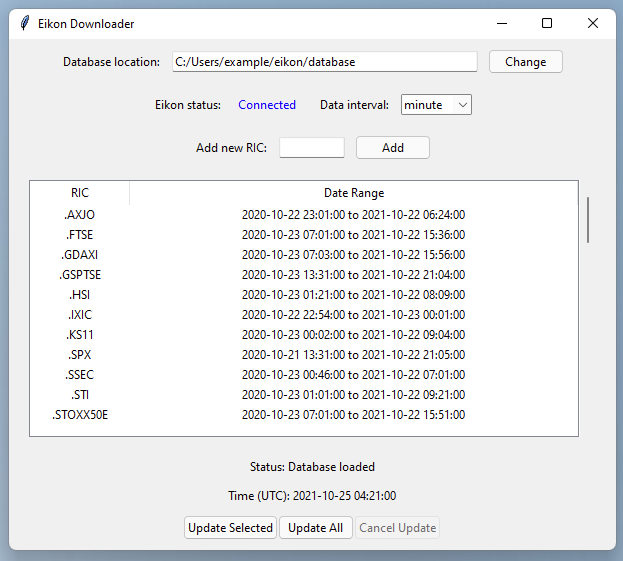Maximize the Eikon Downloader window

pyautogui.click(x=547, y=23)
